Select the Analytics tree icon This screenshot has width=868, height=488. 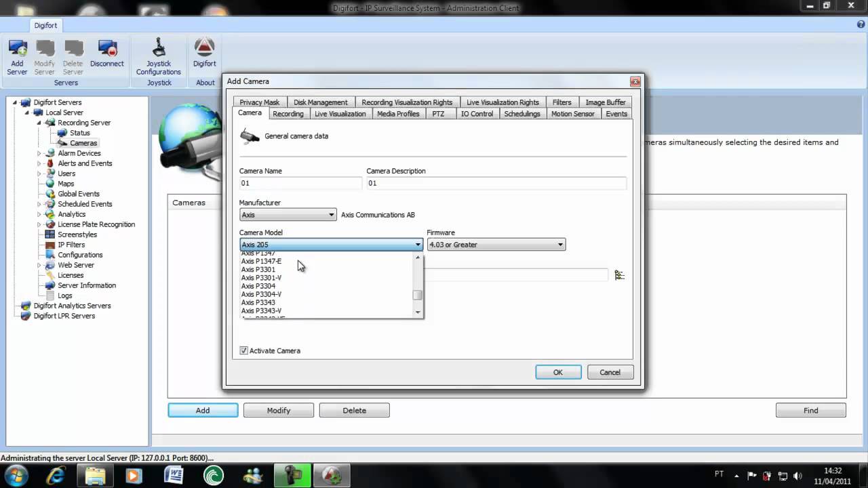pyautogui.click(x=50, y=214)
